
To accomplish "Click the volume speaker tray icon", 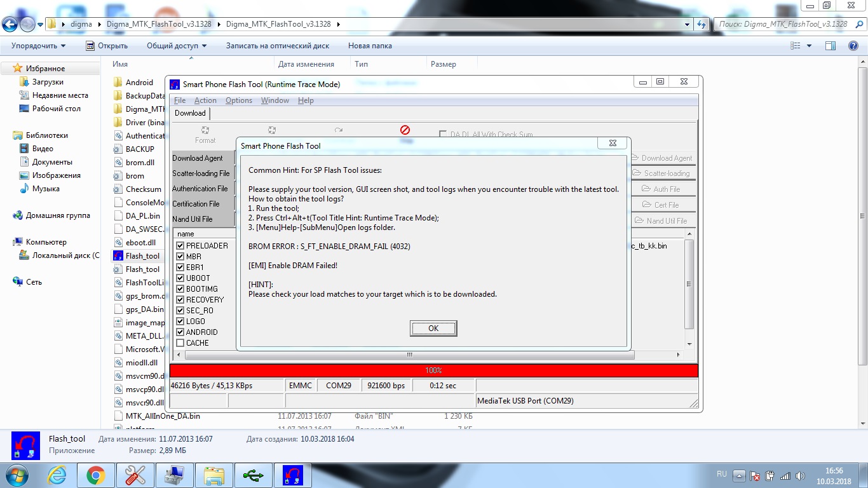I will pyautogui.click(x=801, y=475).
